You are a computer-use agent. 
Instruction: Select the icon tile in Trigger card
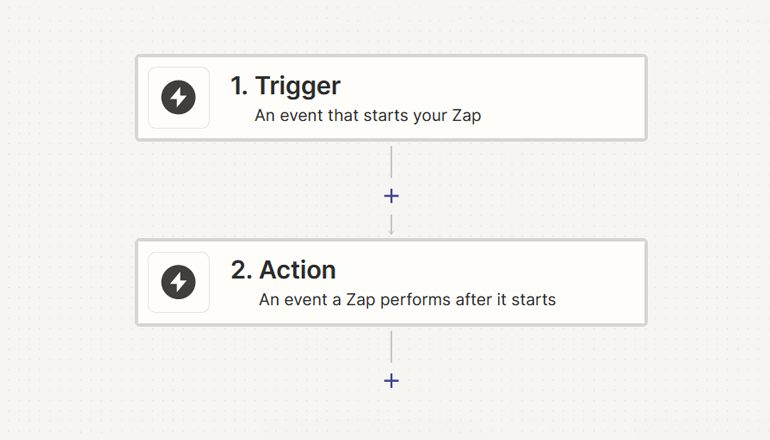(x=179, y=98)
